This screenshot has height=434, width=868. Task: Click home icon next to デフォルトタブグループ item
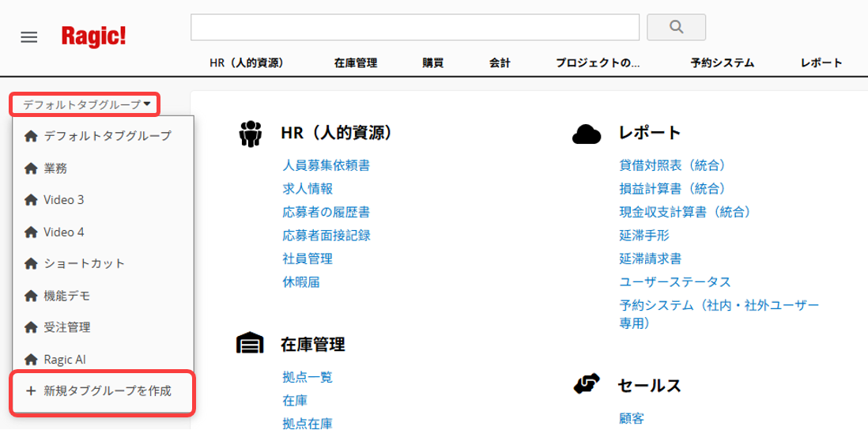tap(31, 136)
